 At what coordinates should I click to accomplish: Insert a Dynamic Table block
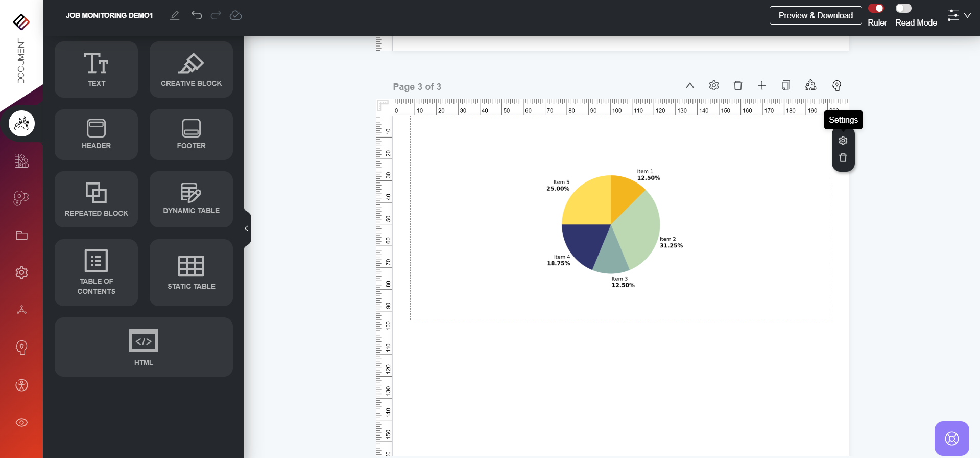[x=191, y=199]
